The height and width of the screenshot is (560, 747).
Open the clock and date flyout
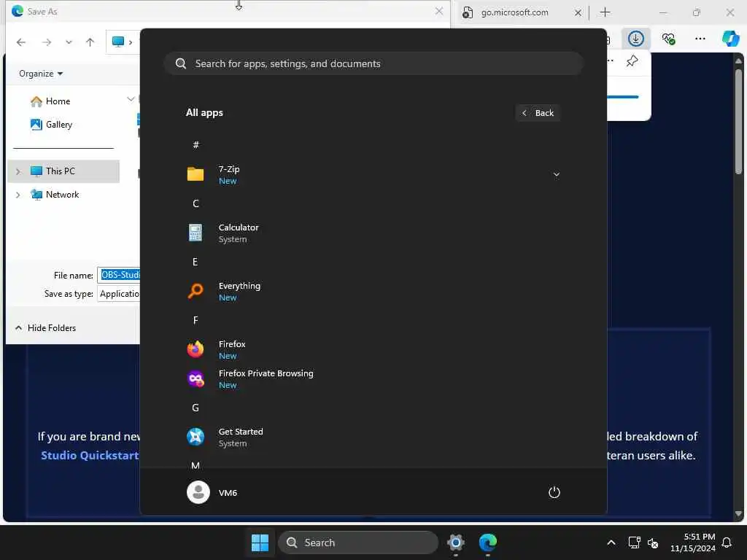point(693,542)
